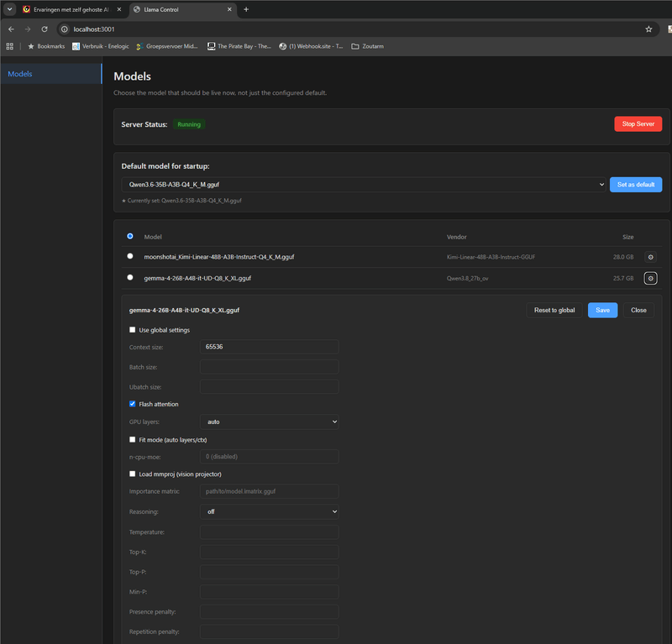Screen dimensions: 672x644
Task: View site information for localhost
Action: click(65, 29)
